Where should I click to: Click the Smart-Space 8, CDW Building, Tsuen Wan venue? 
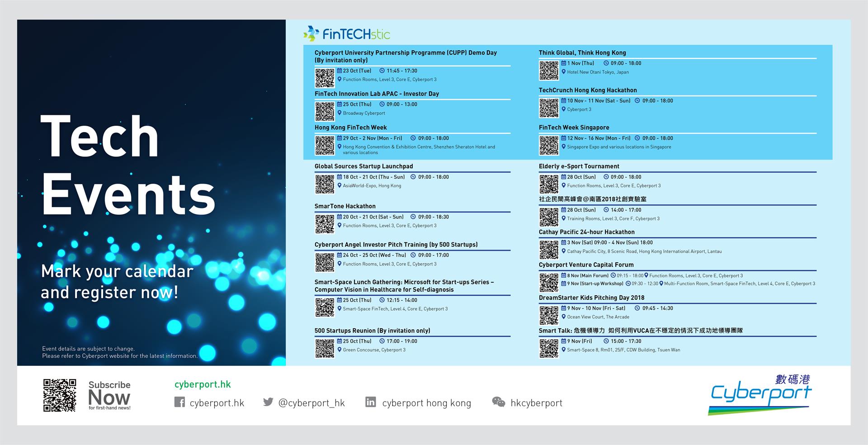(623, 350)
